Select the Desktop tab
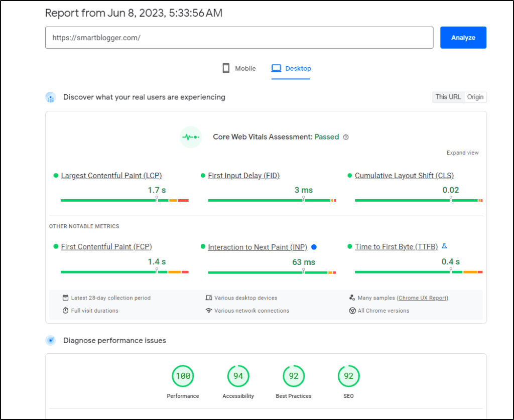The image size is (514, 420). point(291,68)
